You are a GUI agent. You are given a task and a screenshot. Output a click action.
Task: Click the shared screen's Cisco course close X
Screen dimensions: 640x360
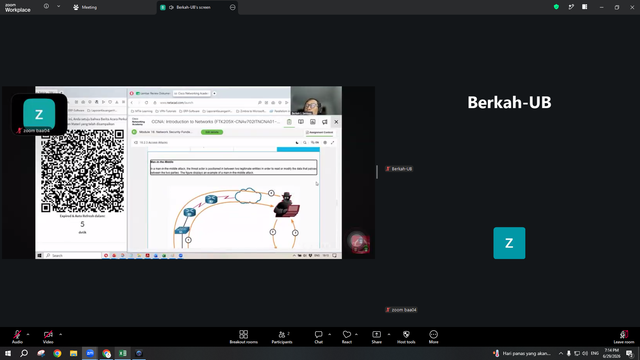[x=336, y=122]
